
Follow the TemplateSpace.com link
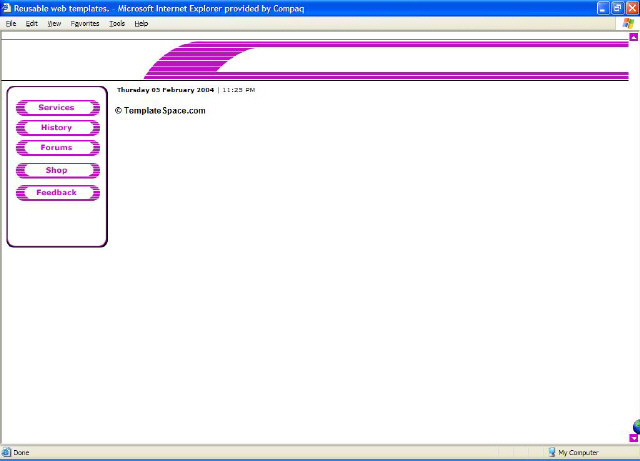[x=164, y=111]
